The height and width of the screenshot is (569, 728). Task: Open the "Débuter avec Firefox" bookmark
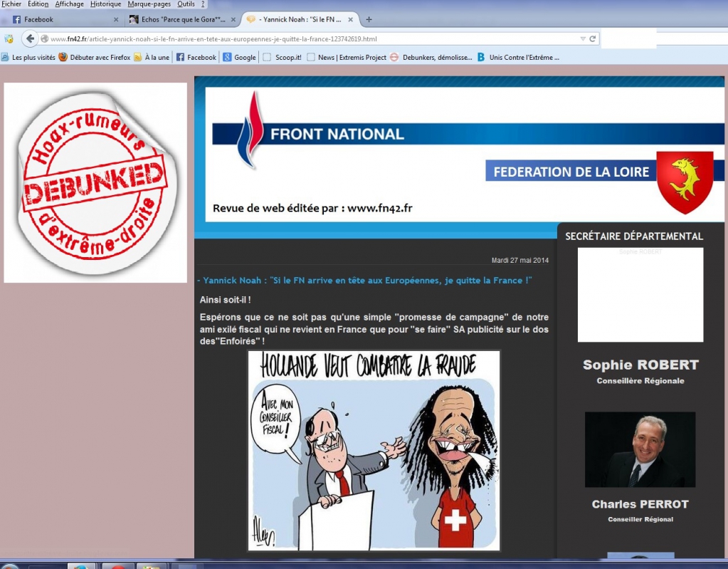click(95, 58)
